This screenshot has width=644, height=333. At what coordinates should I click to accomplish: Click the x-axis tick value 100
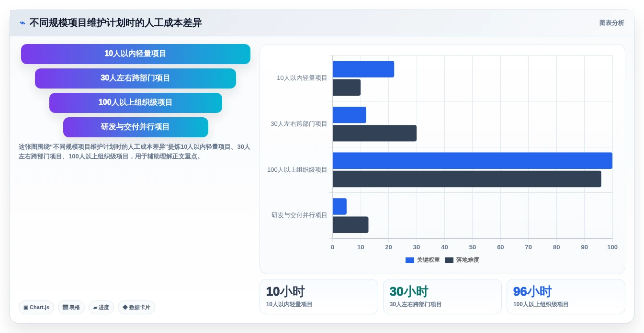coord(612,247)
